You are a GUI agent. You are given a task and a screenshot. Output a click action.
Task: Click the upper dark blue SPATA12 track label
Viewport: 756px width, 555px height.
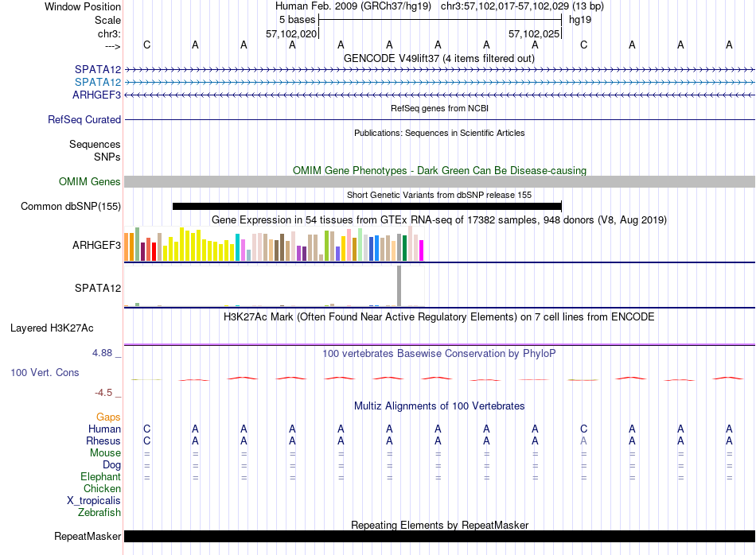[97, 69]
